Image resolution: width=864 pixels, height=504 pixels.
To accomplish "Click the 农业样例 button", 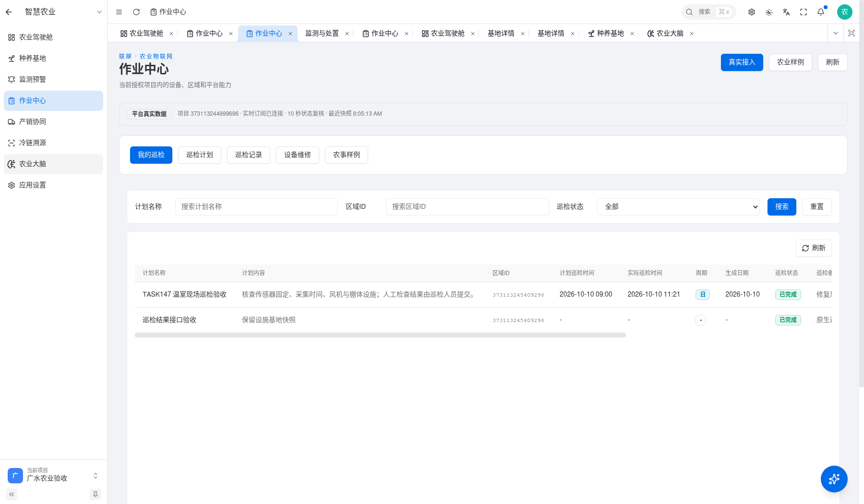I will (x=791, y=62).
